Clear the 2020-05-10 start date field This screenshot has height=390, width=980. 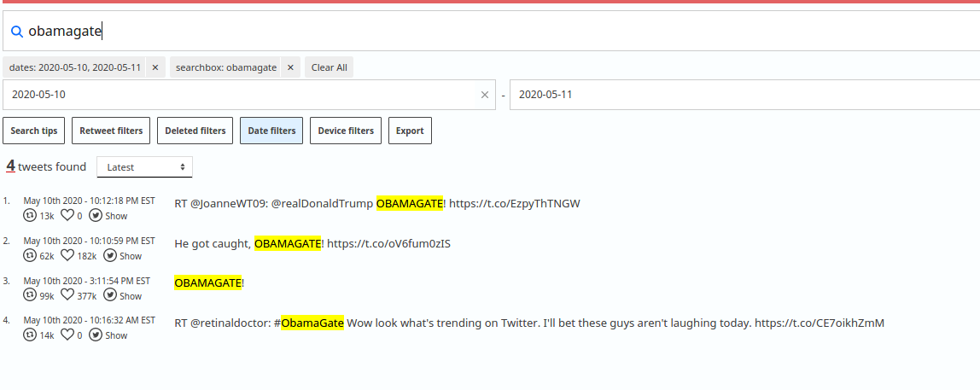click(484, 95)
